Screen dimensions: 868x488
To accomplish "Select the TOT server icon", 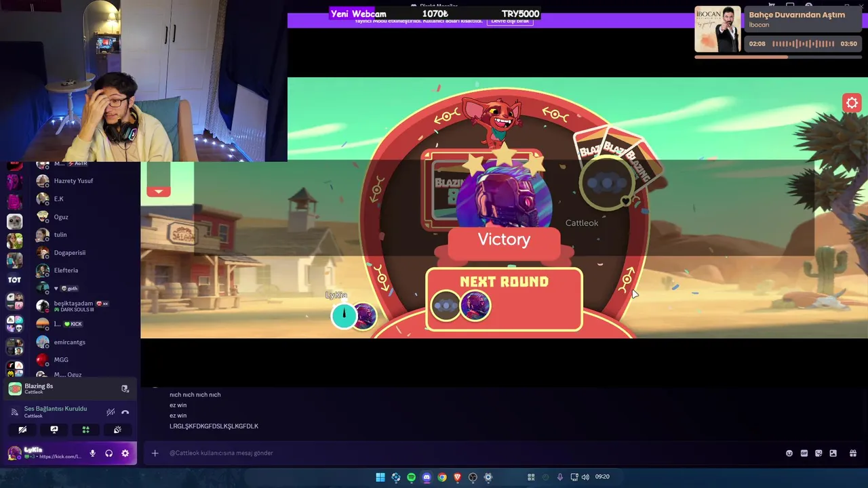I will (x=14, y=279).
